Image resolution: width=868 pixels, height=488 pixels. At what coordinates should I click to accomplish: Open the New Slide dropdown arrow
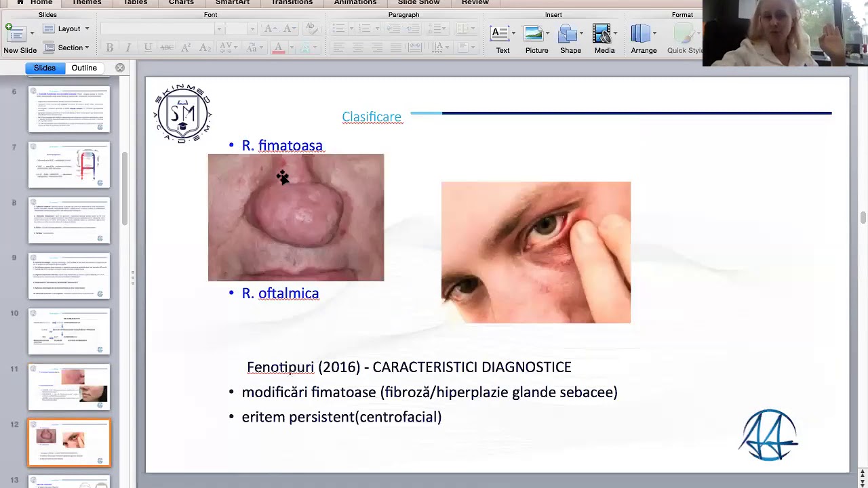pyautogui.click(x=33, y=33)
